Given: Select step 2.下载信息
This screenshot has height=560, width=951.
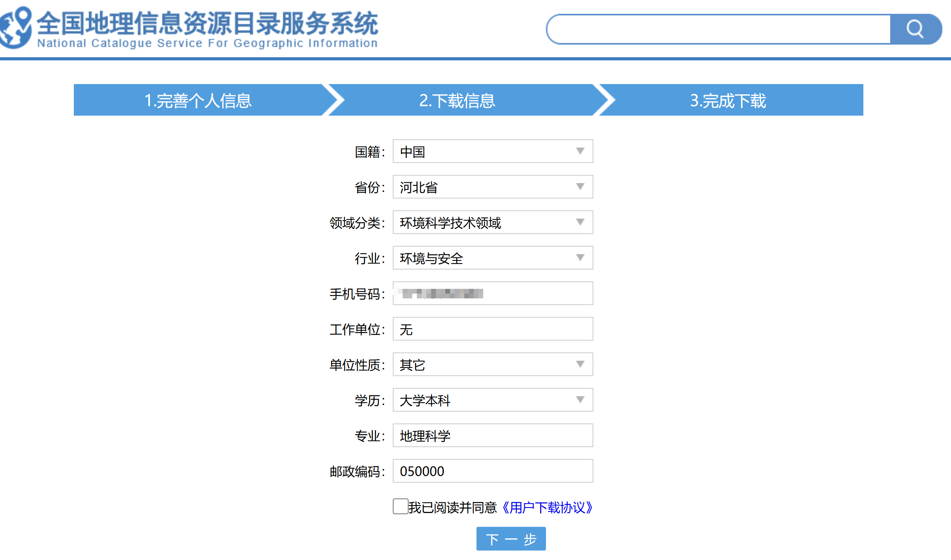Looking at the screenshot, I should (x=457, y=100).
